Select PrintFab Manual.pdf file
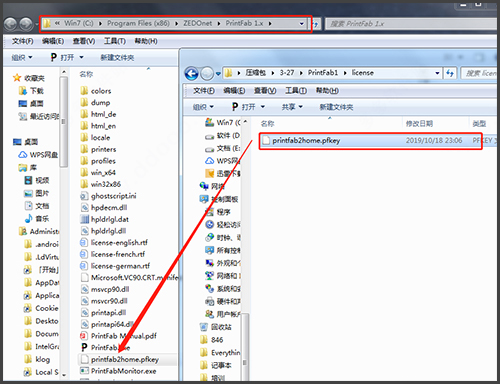 point(118,336)
